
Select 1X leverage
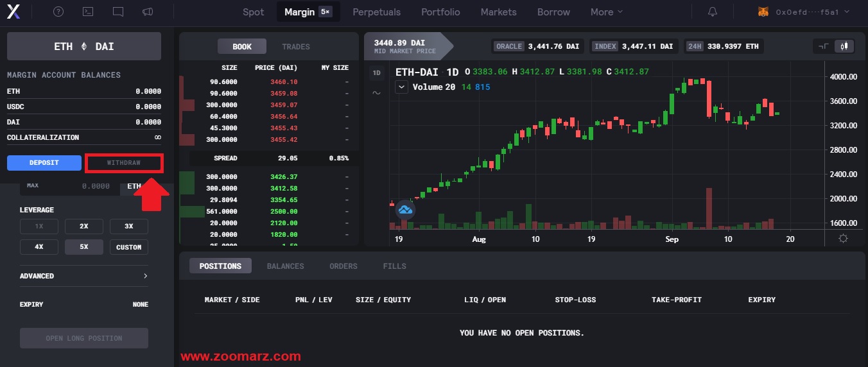click(x=39, y=226)
